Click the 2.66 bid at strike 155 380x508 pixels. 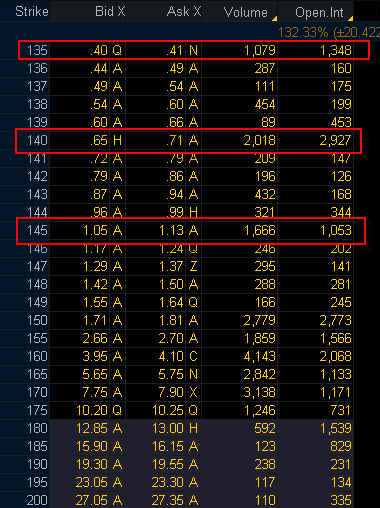95,338
